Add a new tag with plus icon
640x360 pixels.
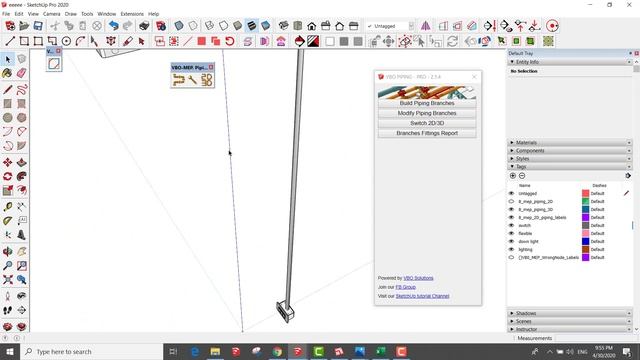click(513, 176)
